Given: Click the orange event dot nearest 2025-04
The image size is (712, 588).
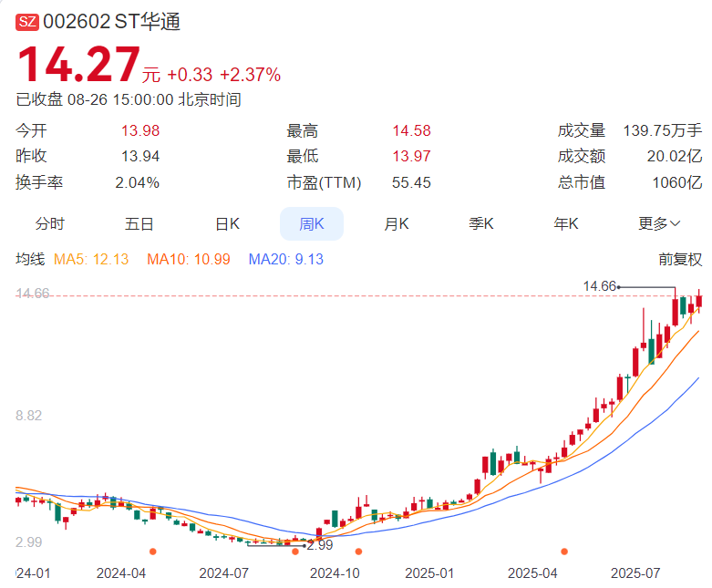Looking at the screenshot, I should (x=564, y=552).
